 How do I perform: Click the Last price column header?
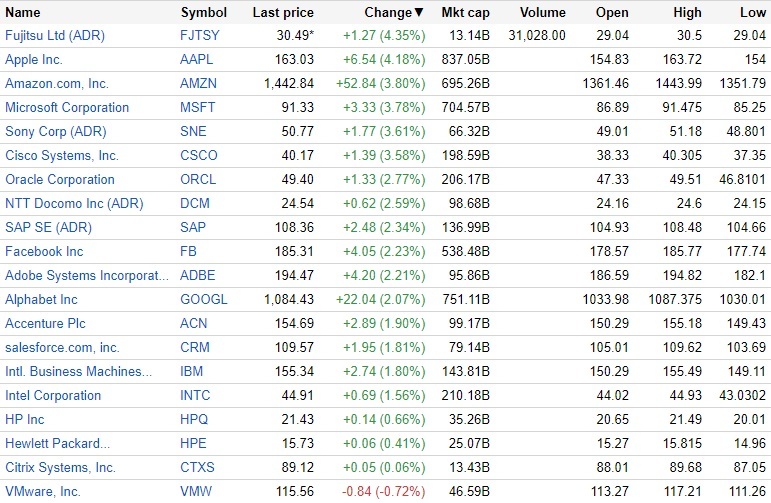tap(283, 13)
